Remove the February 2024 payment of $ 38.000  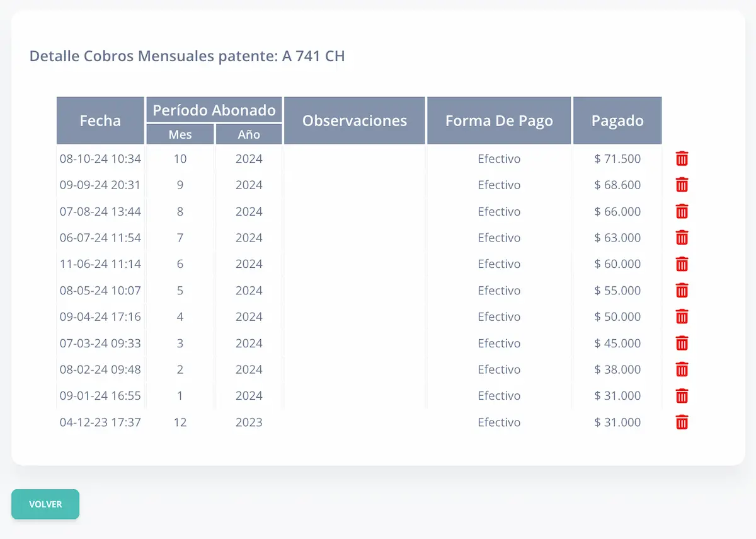click(x=681, y=369)
